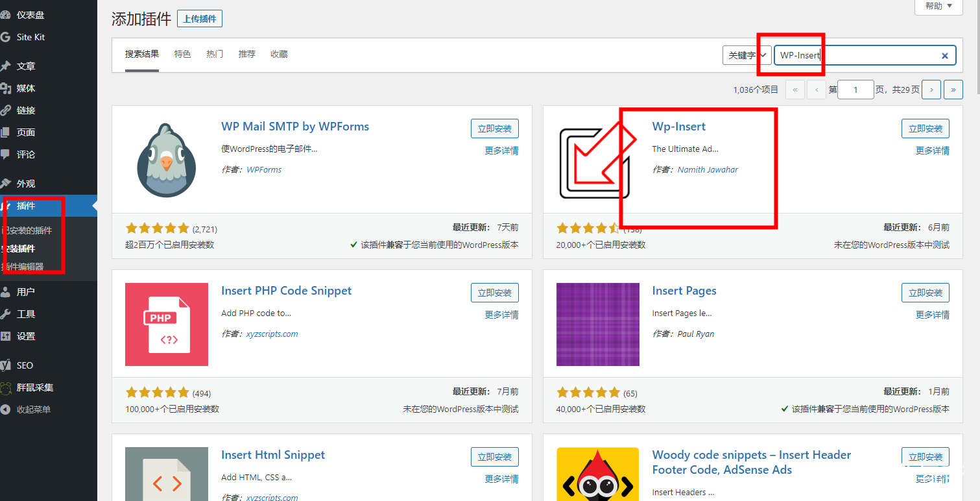
Task: Install Insert PHP Code Snippet plugin
Action: click(x=495, y=293)
